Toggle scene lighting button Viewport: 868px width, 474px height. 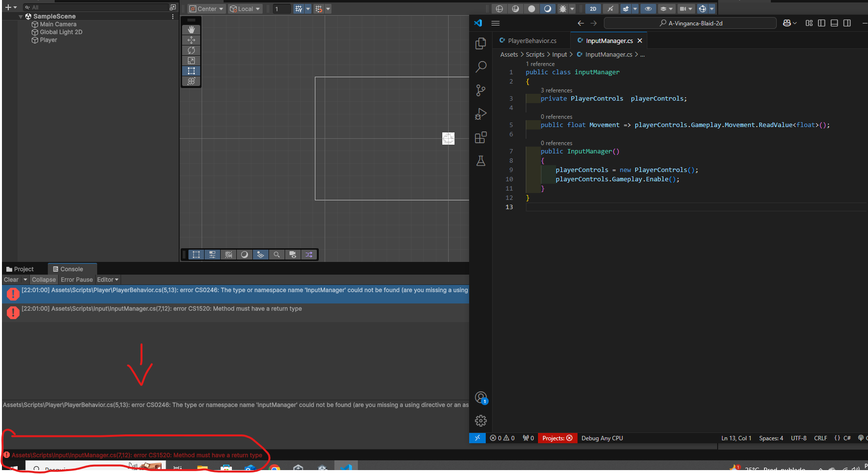coord(610,9)
